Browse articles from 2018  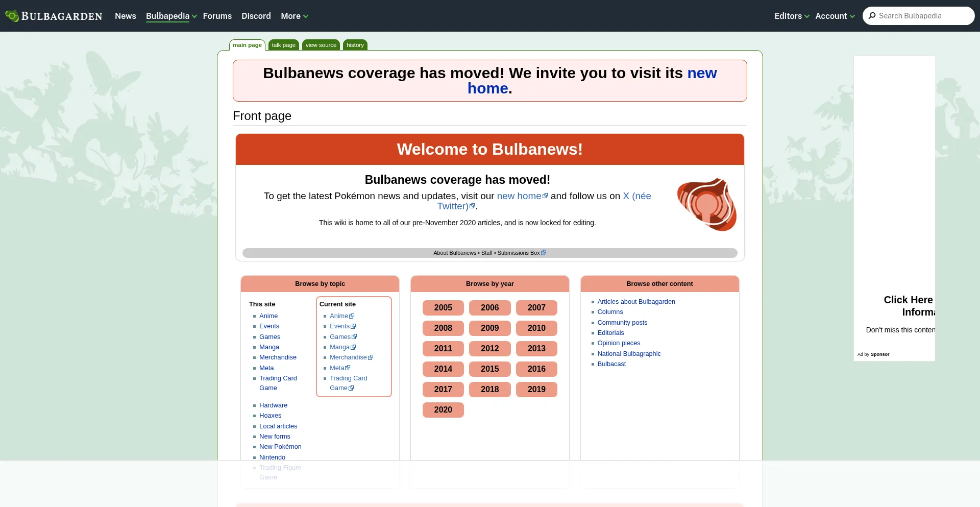490,390
